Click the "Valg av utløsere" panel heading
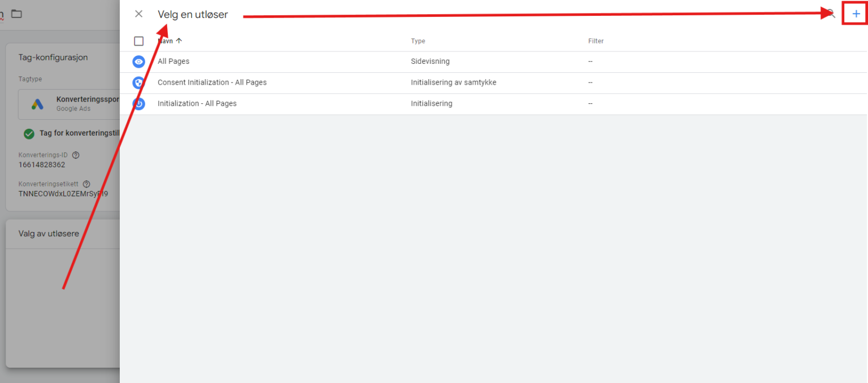 point(49,233)
